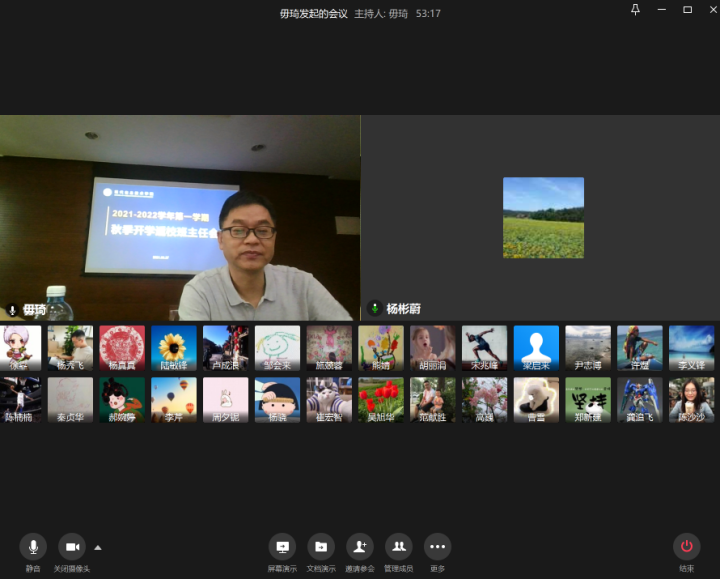Image resolution: width=721 pixels, height=579 pixels.
Task: Click 杨彬蔚's sunflower field avatar
Action: [x=543, y=217]
